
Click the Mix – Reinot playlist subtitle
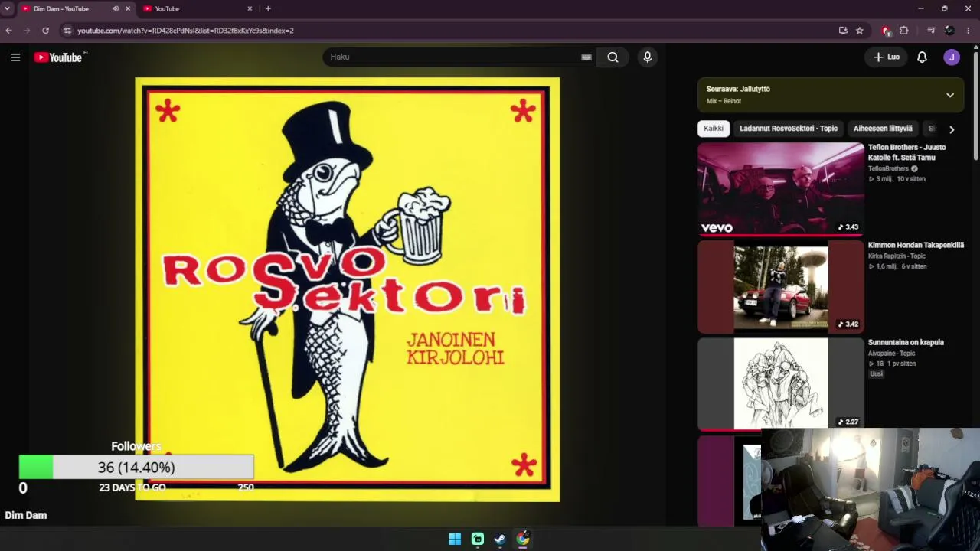[x=724, y=101]
